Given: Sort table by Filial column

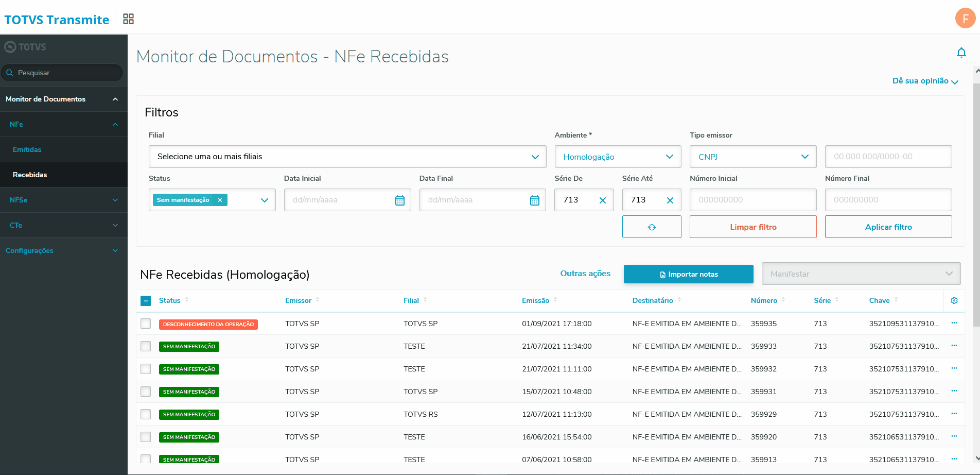Looking at the screenshot, I should pyautogui.click(x=425, y=300).
